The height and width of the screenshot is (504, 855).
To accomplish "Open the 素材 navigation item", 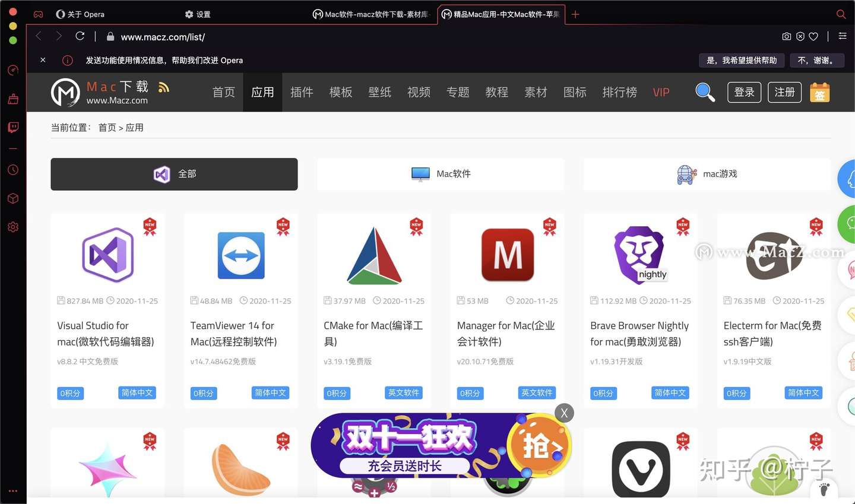I will point(536,92).
